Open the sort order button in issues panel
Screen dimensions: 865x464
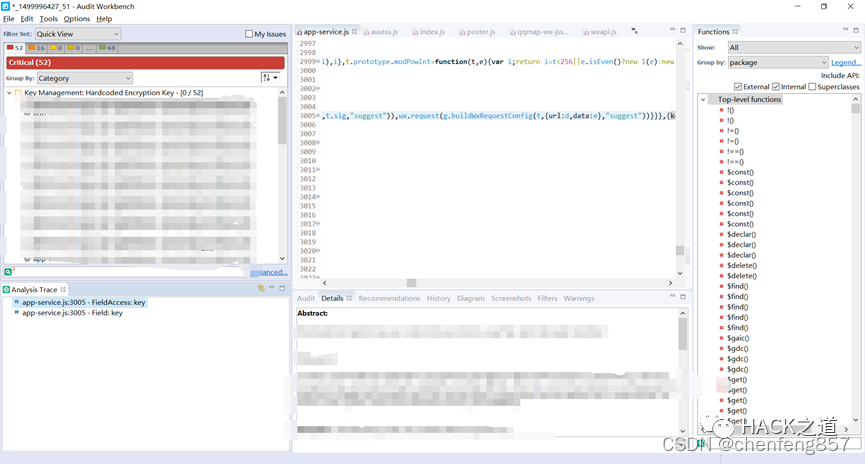[x=269, y=78]
